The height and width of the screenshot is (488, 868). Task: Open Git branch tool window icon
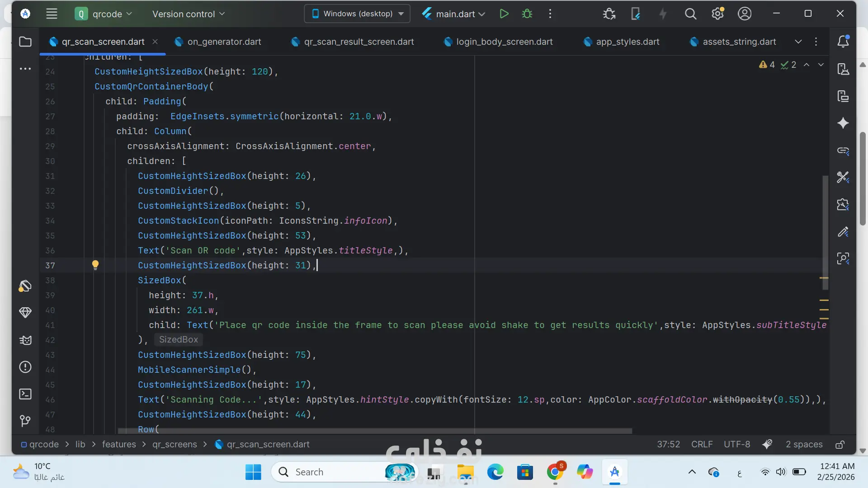click(x=25, y=421)
